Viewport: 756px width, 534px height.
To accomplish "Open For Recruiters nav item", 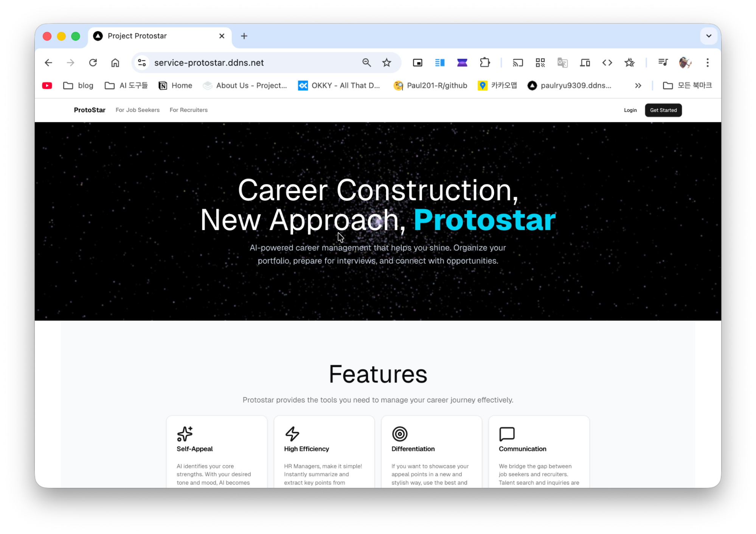I will [x=188, y=110].
